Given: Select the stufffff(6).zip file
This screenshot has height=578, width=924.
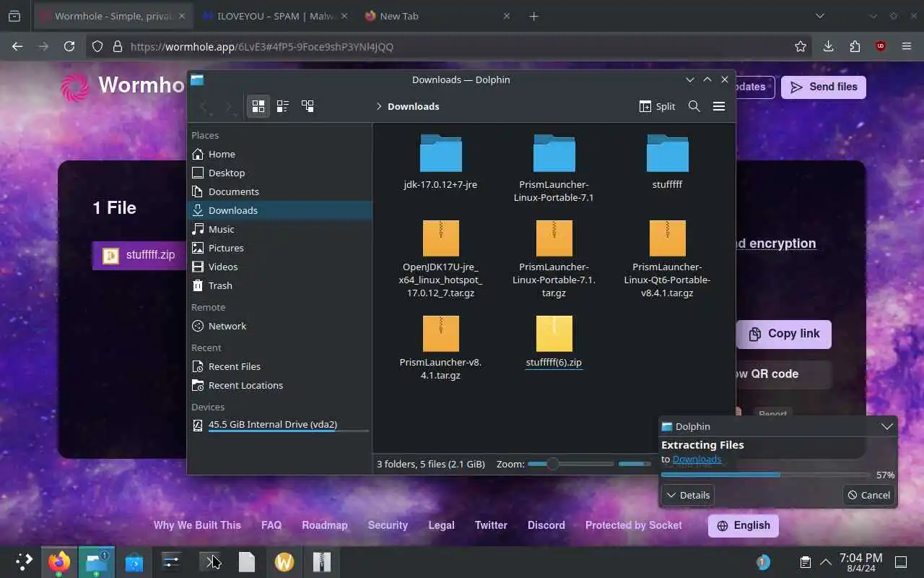Looking at the screenshot, I should tap(554, 342).
